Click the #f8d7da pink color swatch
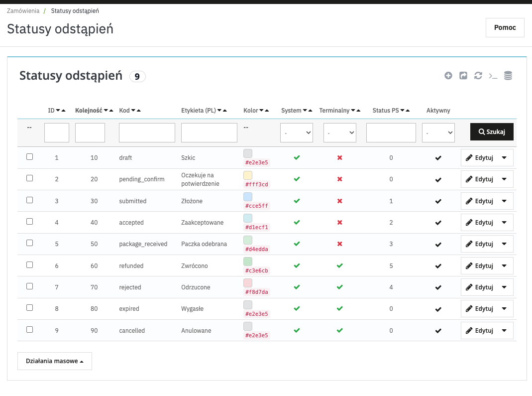Image resolution: width=532 pixels, height=396 pixels. tap(248, 283)
